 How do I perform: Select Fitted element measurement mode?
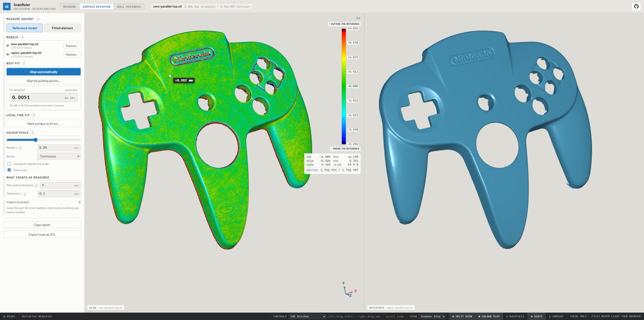pos(62,28)
